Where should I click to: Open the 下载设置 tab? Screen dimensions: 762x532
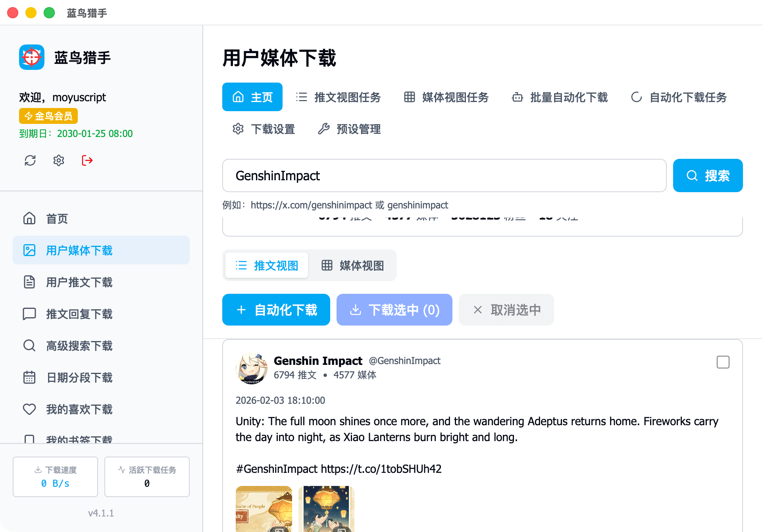coord(264,129)
